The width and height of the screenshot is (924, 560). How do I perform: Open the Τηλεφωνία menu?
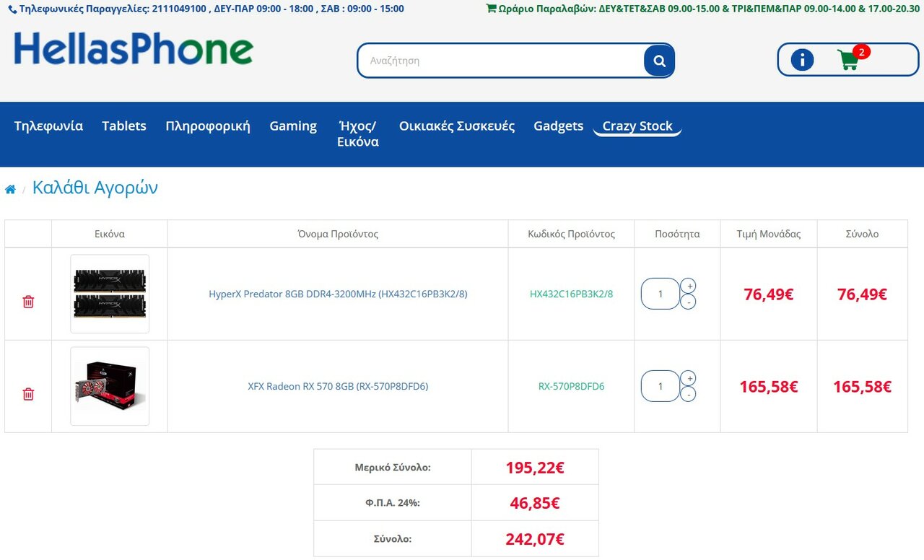coord(48,126)
